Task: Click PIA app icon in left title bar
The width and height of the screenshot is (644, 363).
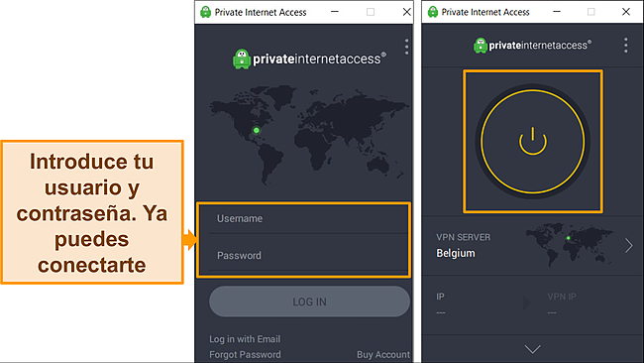Action: 205,12
